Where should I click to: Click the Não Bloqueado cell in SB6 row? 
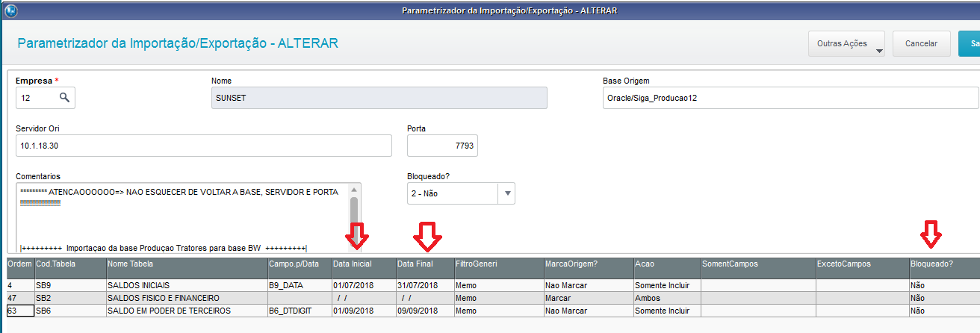coord(945,311)
